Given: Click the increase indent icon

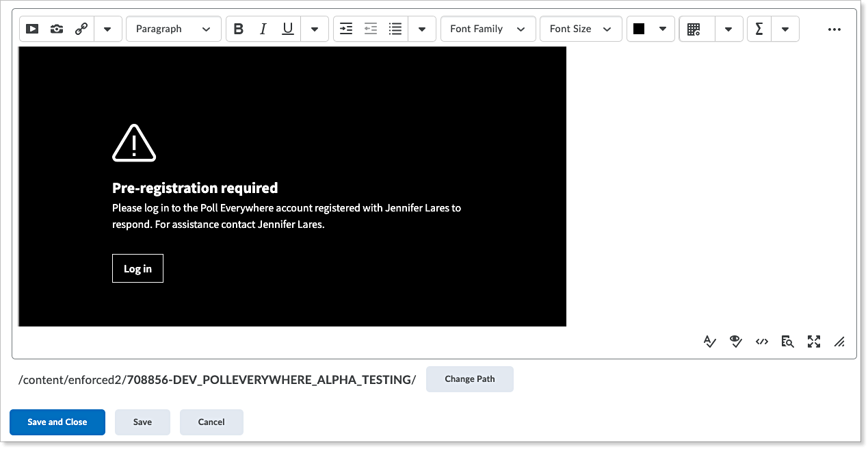Looking at the screenshot, I should (346, 29).
